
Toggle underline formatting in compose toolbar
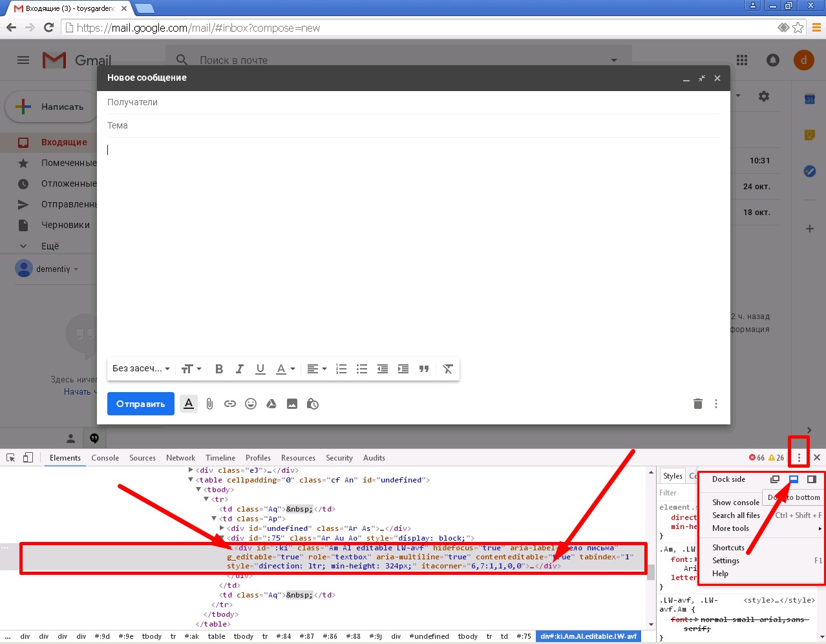260,369
